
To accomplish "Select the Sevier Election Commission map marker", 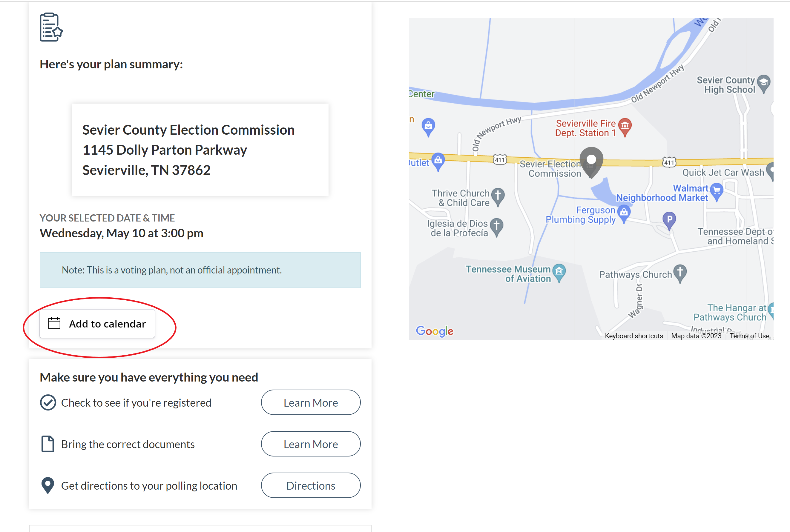I will pos(591,162).
